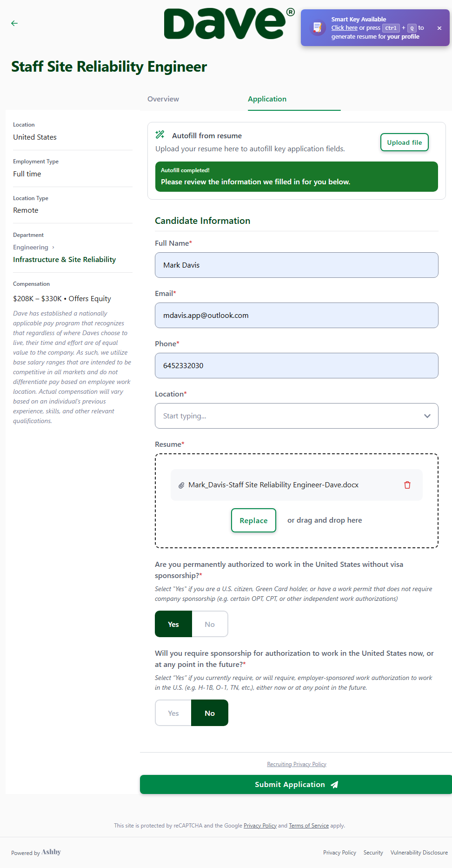
Task: Delete the uploaded resume with trash icon
Action: coord(407,485)
